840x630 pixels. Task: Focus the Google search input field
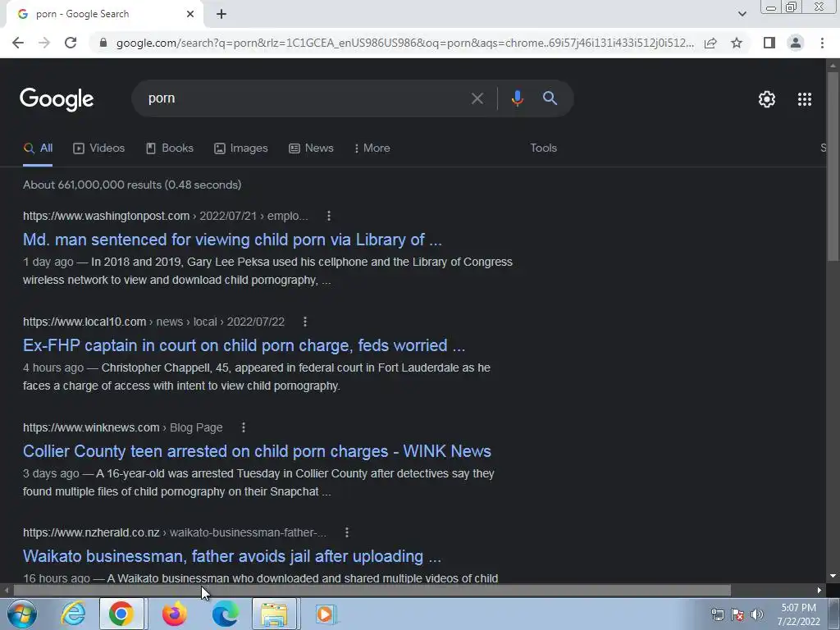click(305, 98)
